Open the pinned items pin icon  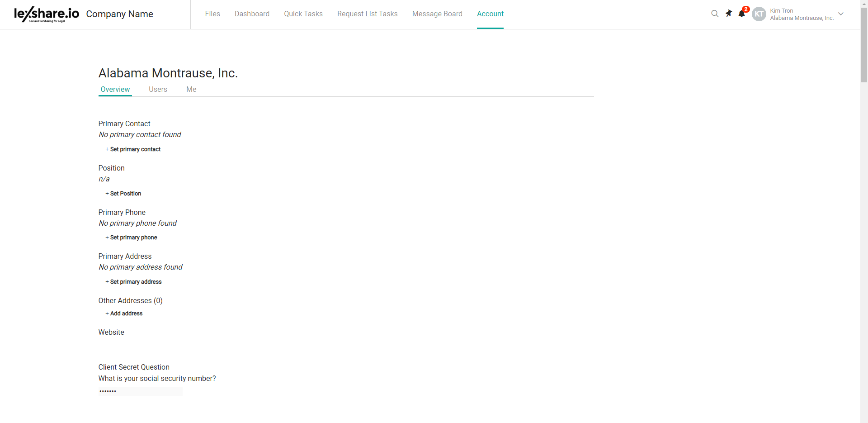[728, 14]
